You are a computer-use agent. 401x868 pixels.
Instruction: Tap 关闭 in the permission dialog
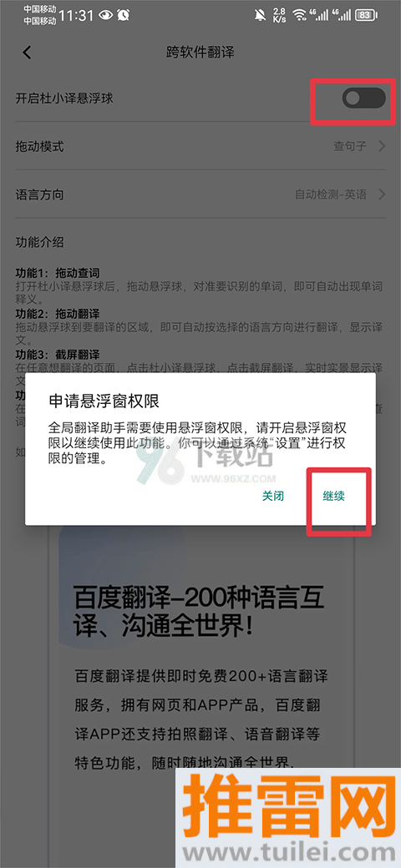(x=273, y=496)
